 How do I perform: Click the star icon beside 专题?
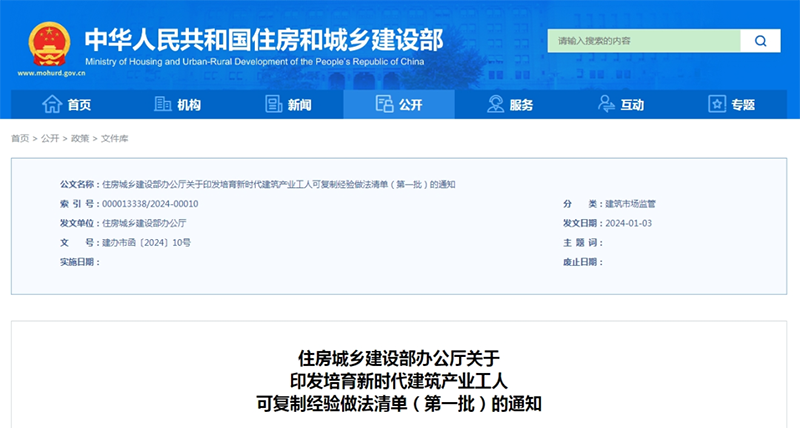point(716,105)
